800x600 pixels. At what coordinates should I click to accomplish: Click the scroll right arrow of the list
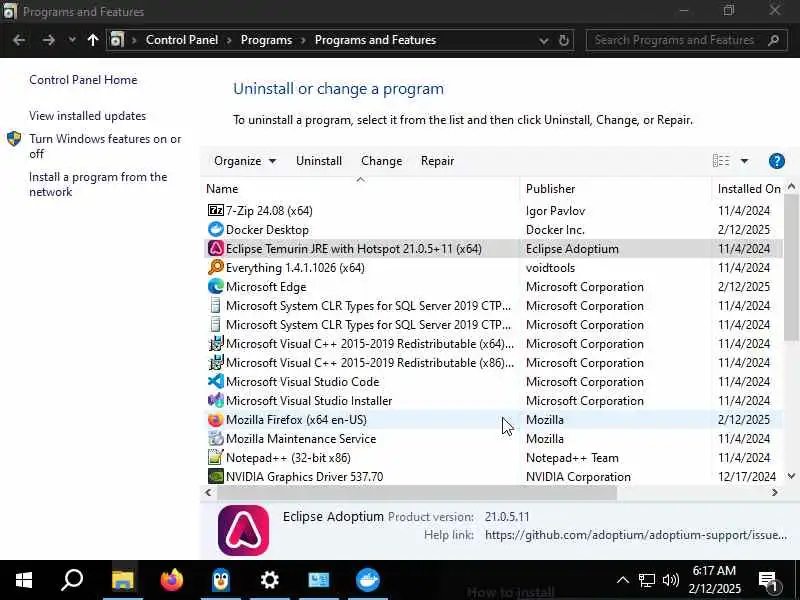tap(775, 493)
